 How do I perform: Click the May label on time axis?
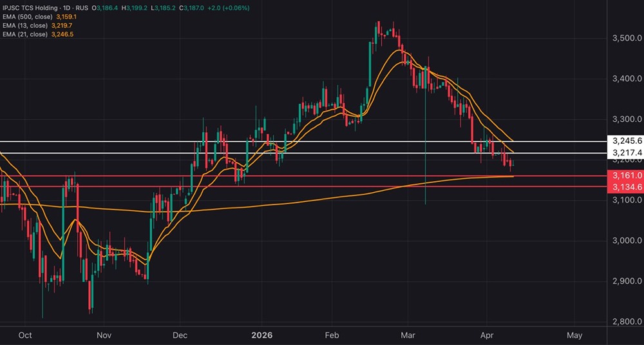click(x=574, y=335)
